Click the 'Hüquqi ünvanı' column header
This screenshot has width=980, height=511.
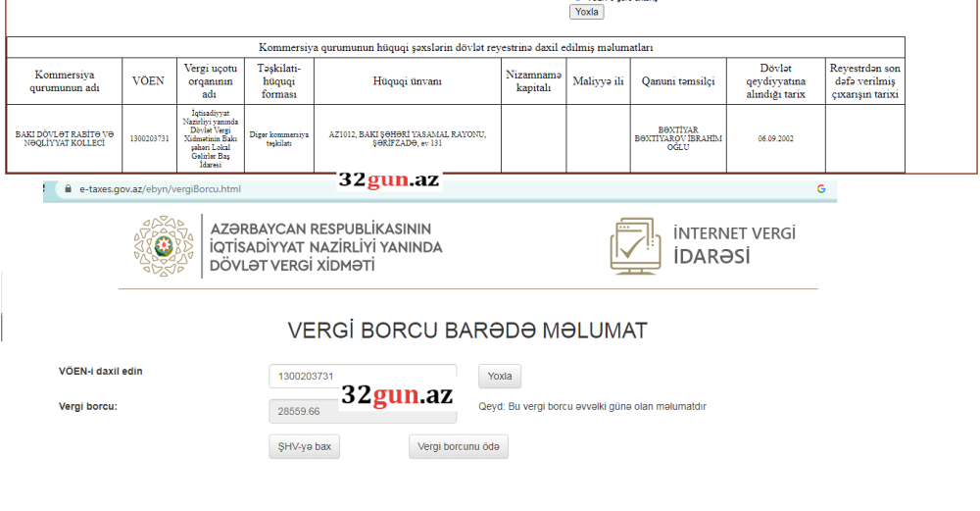tap(408, 81)
